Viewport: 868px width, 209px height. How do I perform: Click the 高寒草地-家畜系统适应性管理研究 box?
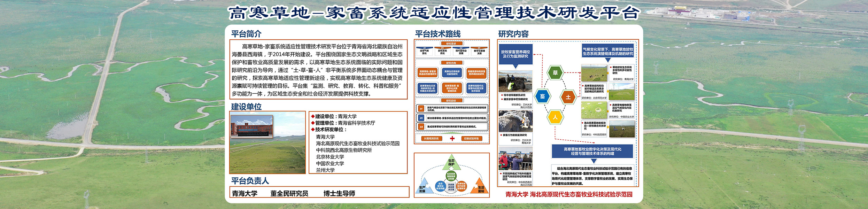pos(428,73)
